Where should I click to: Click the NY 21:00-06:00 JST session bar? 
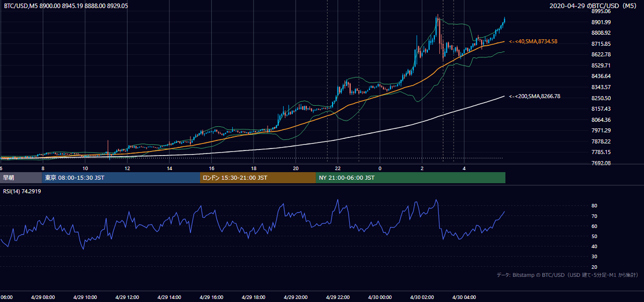pyautogui.click(x=411, y=178)
